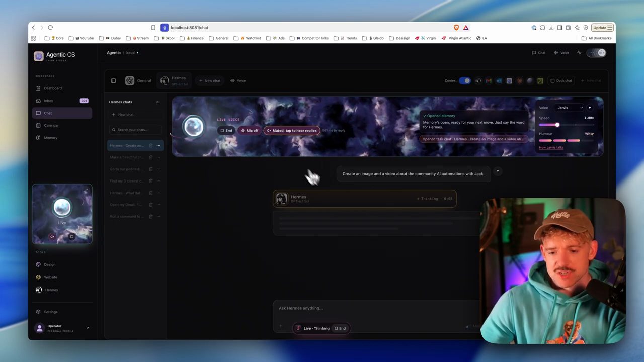Viewport: 644px width, 362px height.
Task: Open options menu for "Run a command to" chat
Action: (158, 217)
